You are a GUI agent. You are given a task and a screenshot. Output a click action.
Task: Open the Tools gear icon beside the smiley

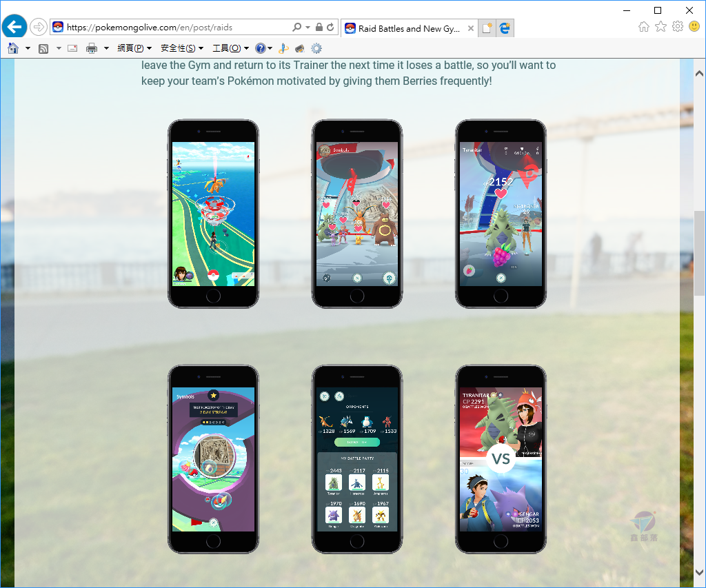tap(677, 27)
